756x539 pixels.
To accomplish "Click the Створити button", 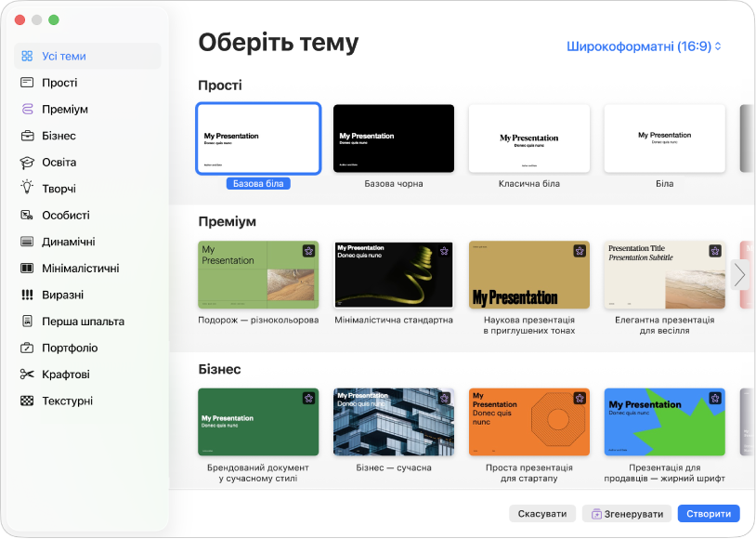I will click(x=709, y=514).
